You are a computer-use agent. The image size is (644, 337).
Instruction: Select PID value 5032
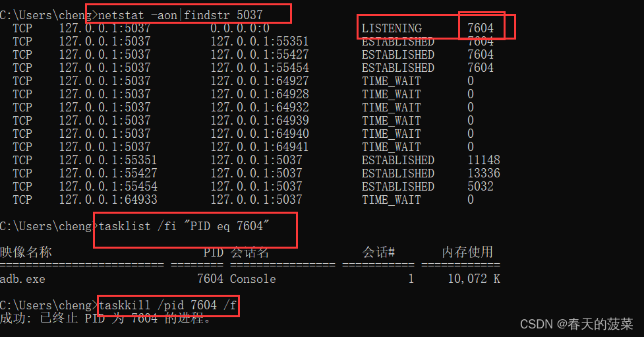[x=481, y=186]
